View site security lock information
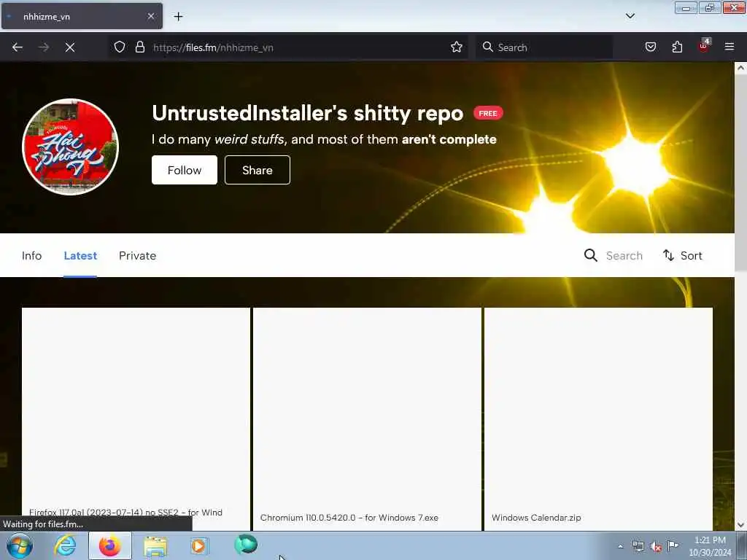This screenshot has width=747, height=560. (x=139, y=47)
